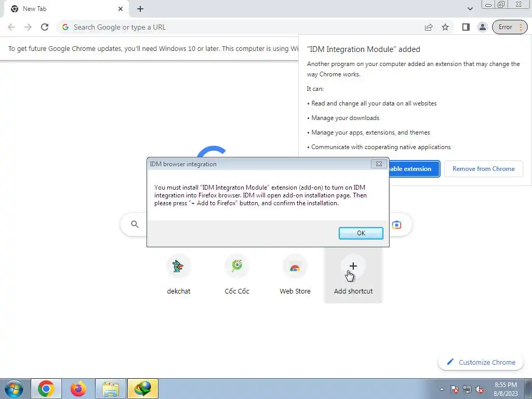The height and width of the screenshot is (399, 532).
Task: Open a new tab with plus button
Action: click(140, 9)
